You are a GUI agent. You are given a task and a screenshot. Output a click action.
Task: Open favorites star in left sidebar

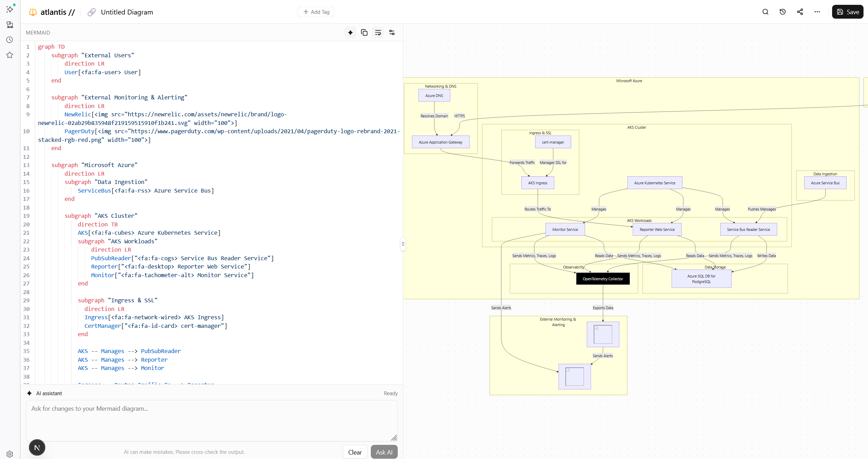click(x=10, y=55)
